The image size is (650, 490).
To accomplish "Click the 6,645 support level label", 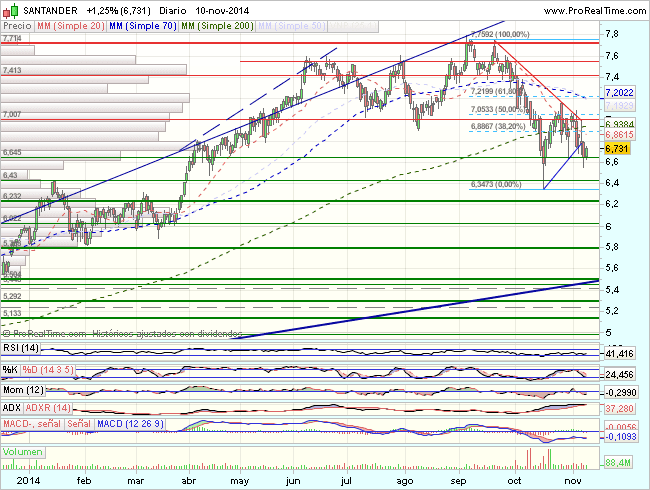I will pyautogui.click(x=12, y=153).
